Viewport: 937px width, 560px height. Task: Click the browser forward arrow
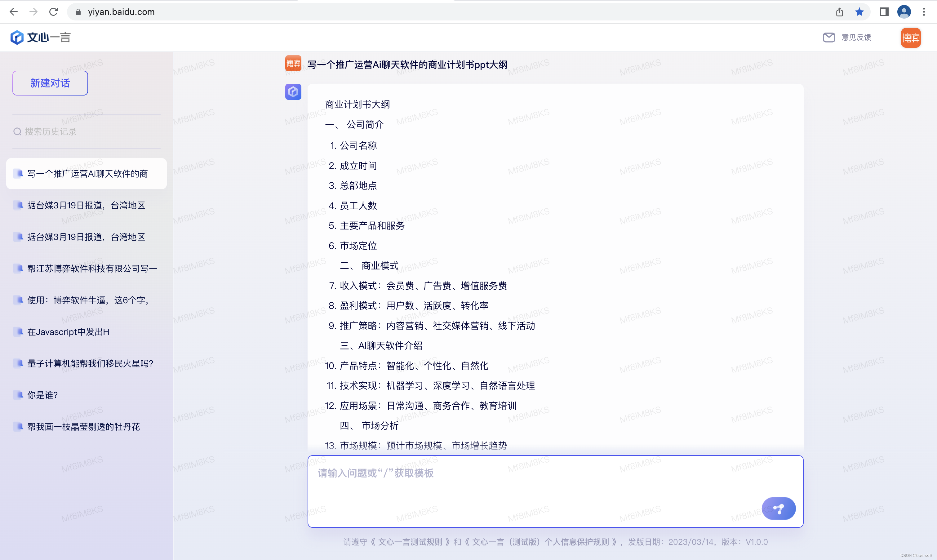point(33,12)
